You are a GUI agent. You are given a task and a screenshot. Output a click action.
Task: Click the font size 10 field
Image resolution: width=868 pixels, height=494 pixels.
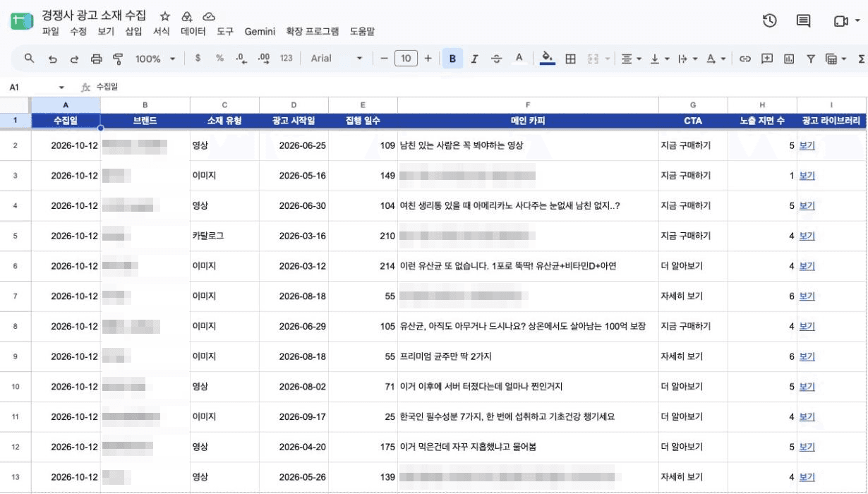(406, 59)
